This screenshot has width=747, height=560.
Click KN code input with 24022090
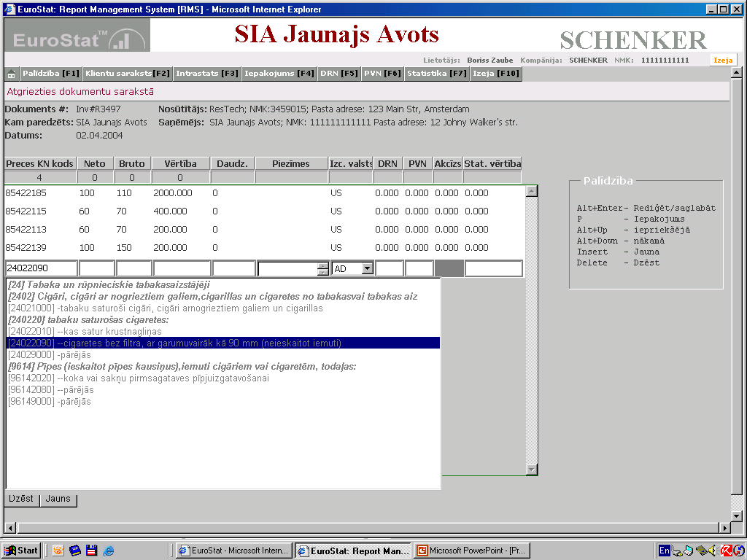(42, 268)
